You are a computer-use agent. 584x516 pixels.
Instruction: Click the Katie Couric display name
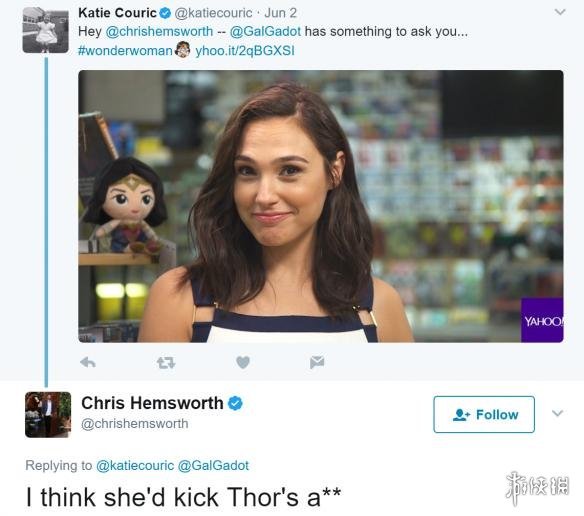pos(117,13)
